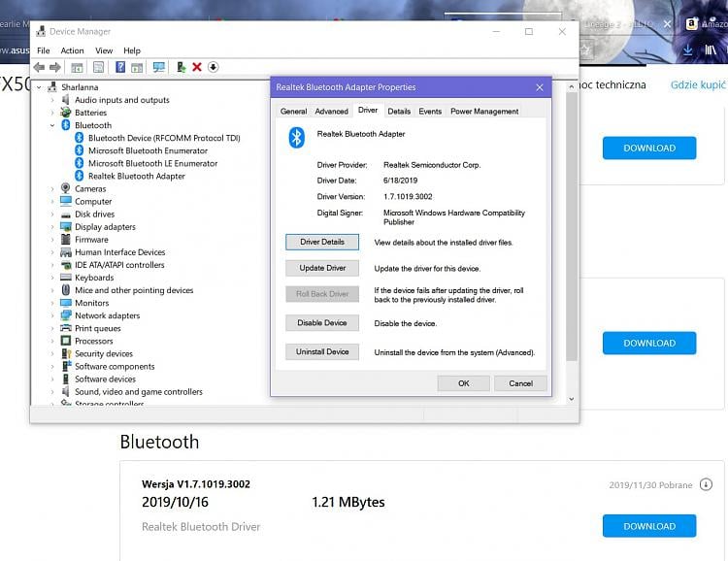The width and height of the screenshot is (728, 561).
Task: Select Realtek Bluetooth Adapter in tree
Action: click(x=137, y=176)
